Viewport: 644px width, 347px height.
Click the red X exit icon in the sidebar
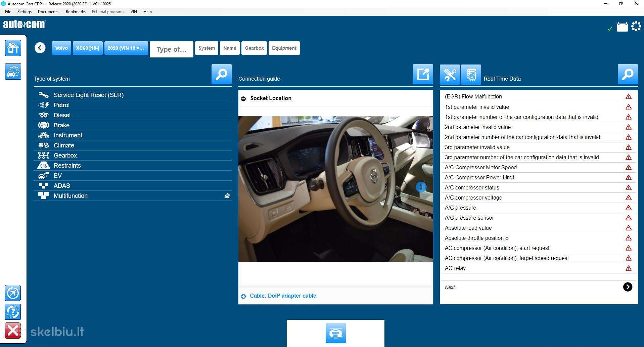[13, 331]
